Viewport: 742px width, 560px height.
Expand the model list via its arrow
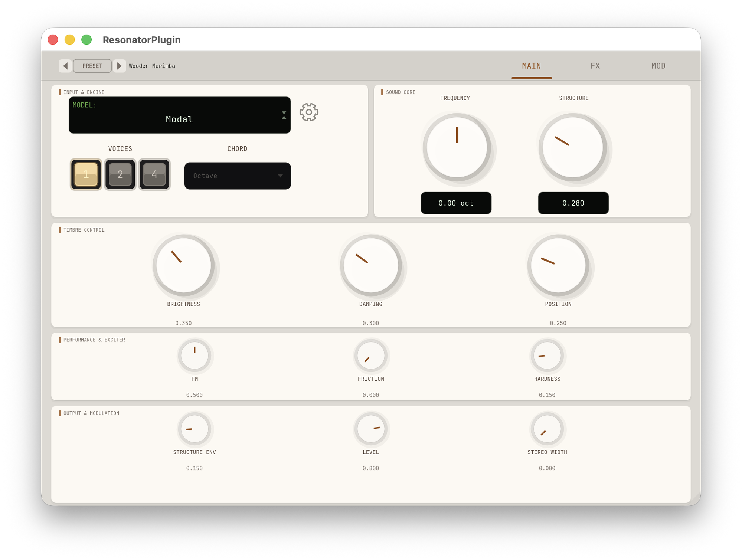tap(284, 115)
